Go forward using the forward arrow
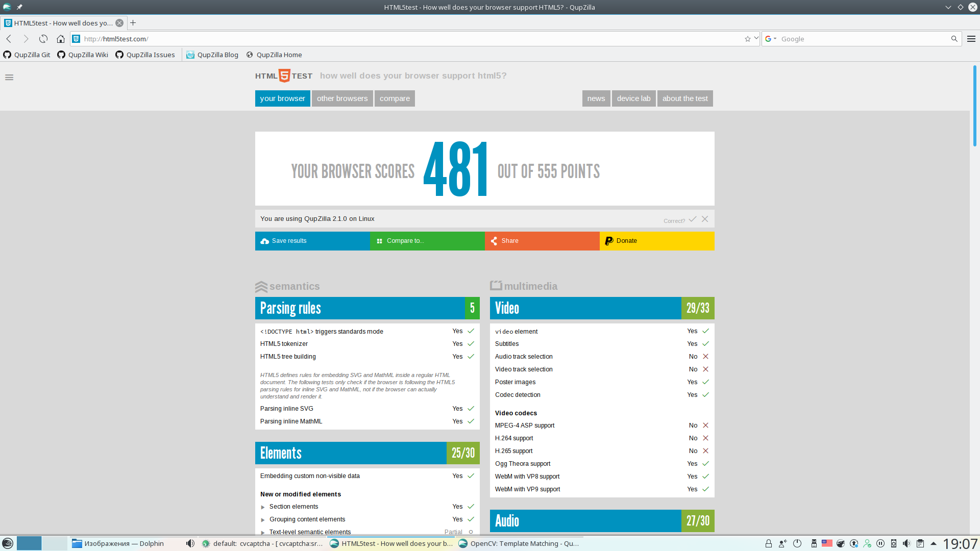The image size is (980, 551). click(26, 39)
